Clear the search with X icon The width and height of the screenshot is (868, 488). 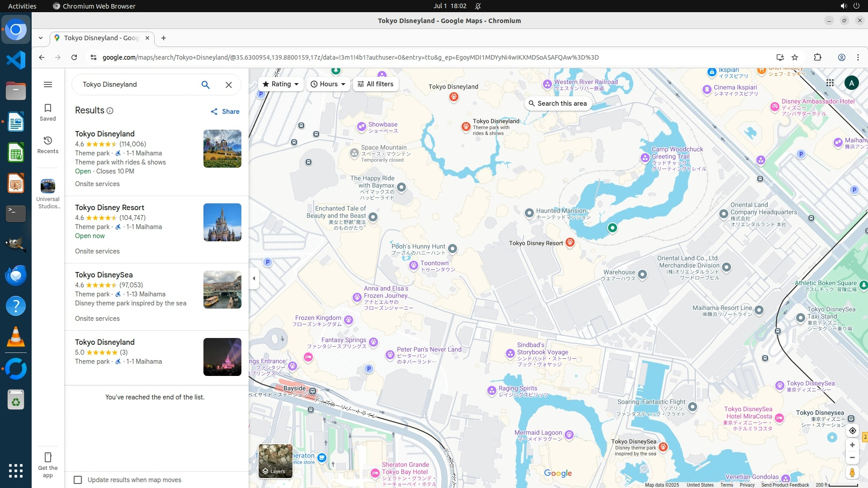coord(229,84)
